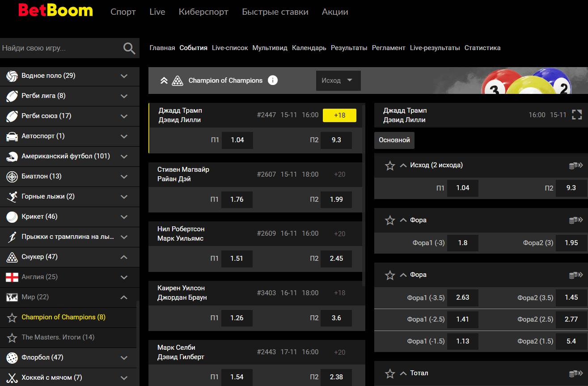Image resolution: width=588 pixels, height=386 pixels.
Task: Click the Снукер triangle rack icon
Action: tap(12, 257)
